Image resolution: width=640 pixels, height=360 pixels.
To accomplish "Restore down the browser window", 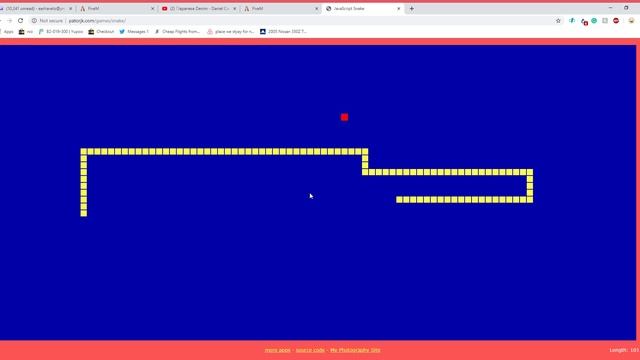I will tap(626, 8).
